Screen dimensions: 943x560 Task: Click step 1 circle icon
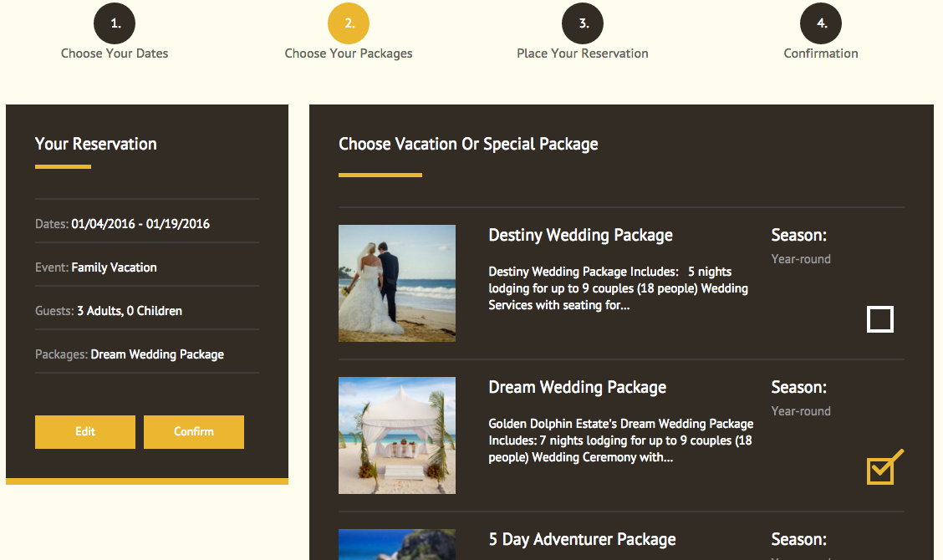point(115,23)
